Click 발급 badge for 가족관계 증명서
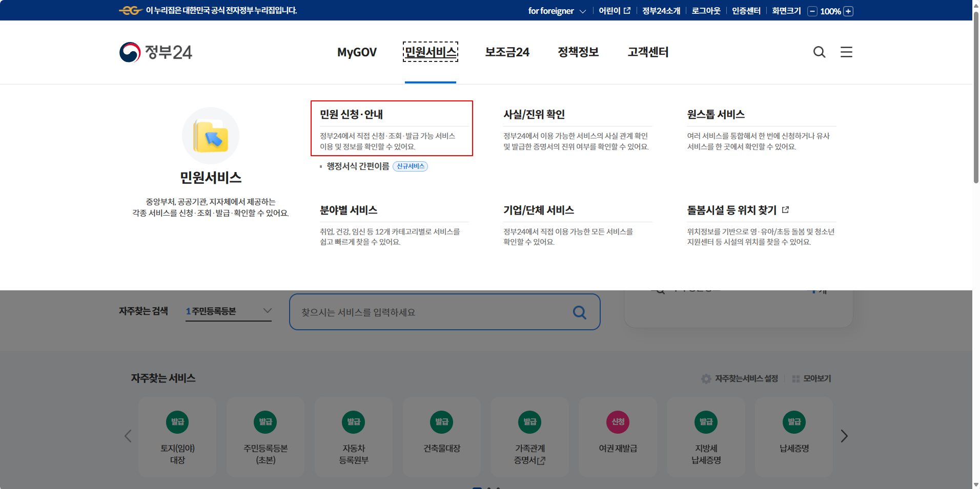980x489 pixels. tap(530, 422)
